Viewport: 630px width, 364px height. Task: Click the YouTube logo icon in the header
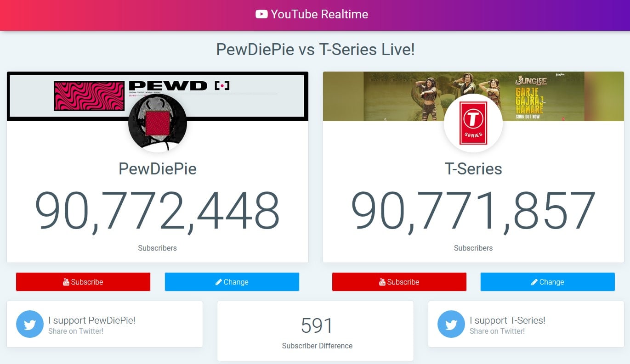[261, 14]
